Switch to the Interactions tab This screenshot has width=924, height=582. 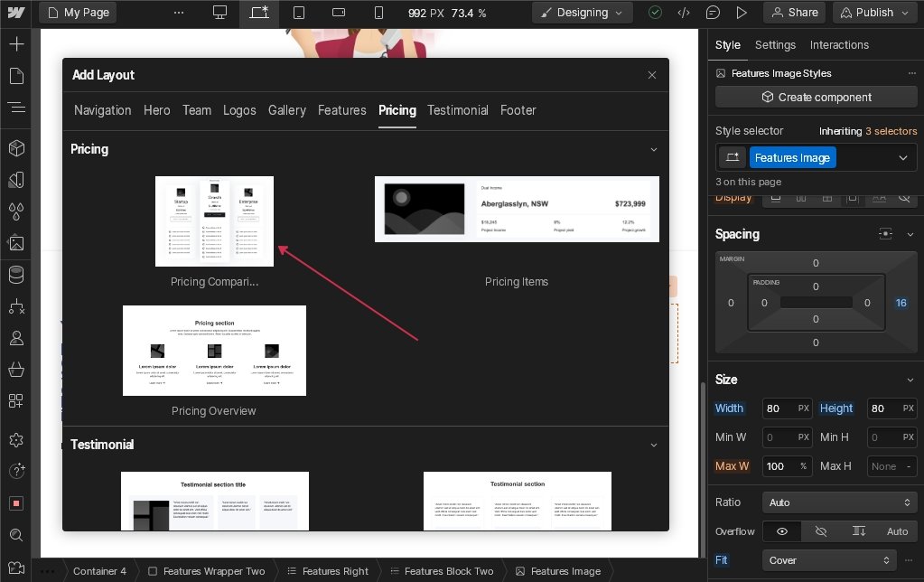(839, 45)
